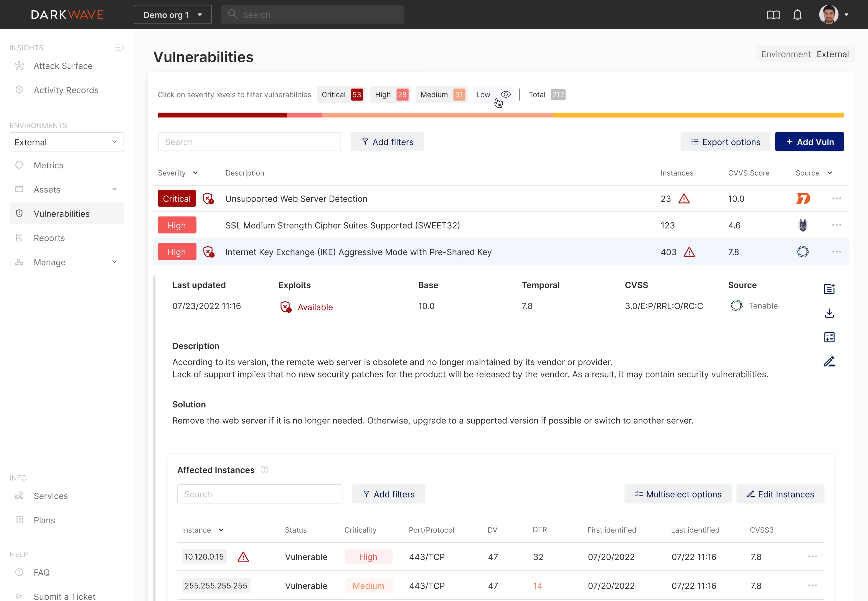The height and width of the screenshot is (601, 868).
Task: Click the add-note document icon on the right
Action: click(x=829, y=289)
